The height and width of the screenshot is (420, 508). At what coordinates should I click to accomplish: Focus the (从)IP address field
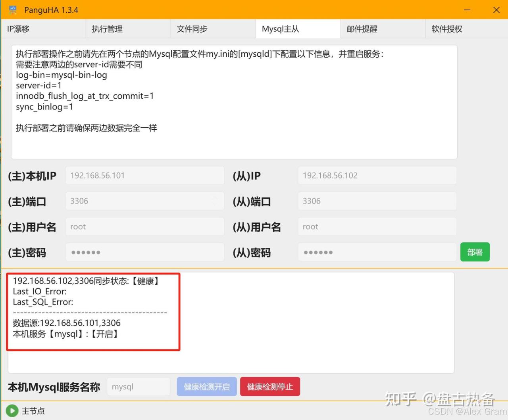[x=377, y=175]
